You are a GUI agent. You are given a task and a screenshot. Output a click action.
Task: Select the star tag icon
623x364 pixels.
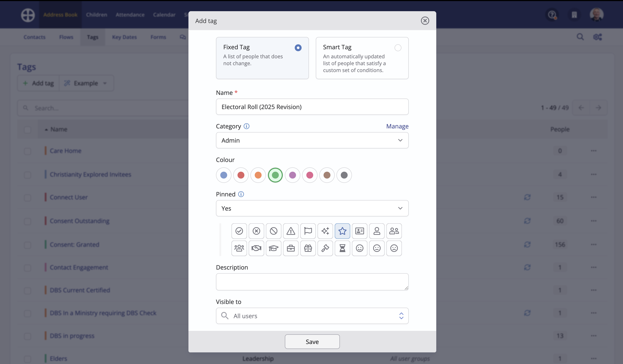click(x=342, y=231)
